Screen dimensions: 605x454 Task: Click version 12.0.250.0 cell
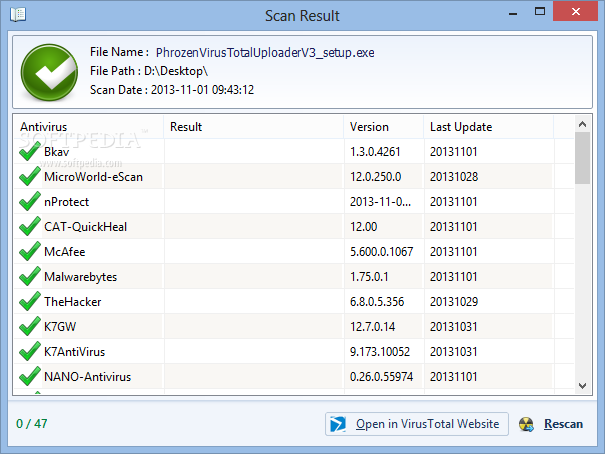point(375,177)
